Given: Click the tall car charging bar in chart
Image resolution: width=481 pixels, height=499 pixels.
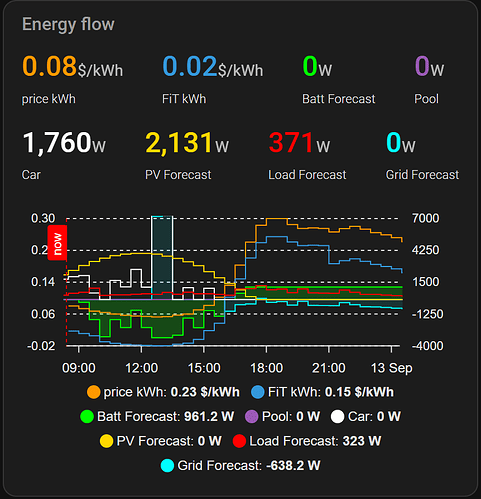Looking at the screenshot, I should 162,257.
